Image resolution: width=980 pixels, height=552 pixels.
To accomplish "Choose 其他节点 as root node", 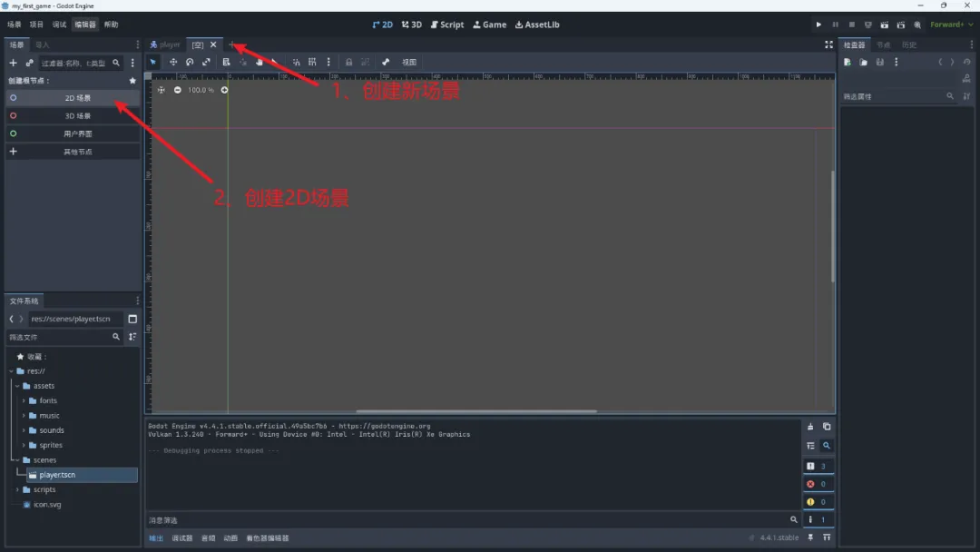I will [x=73, y=152].
